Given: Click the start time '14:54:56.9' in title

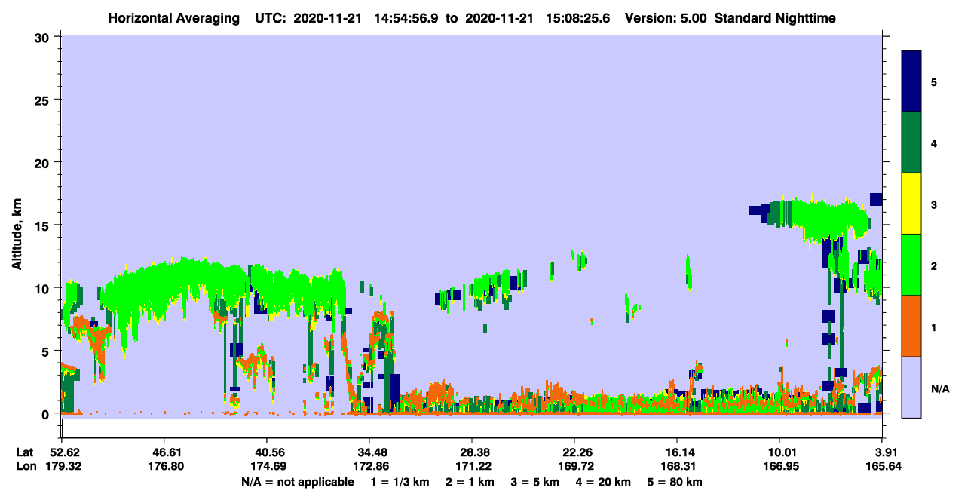Looking at the screenshot, I should (406, 17).
